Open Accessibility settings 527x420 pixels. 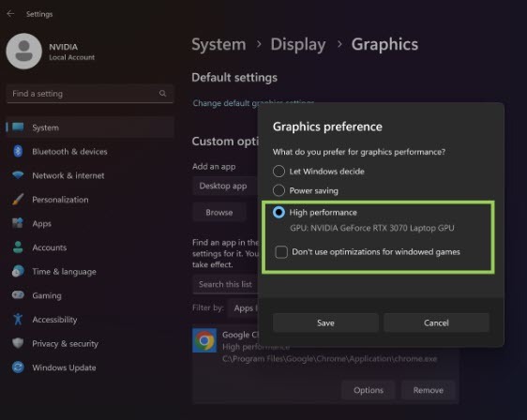pos(90,319)
